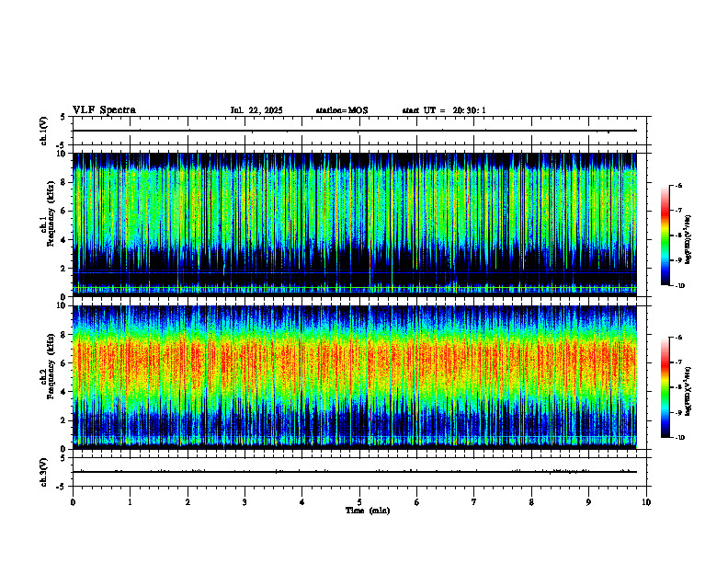Click time axis tick label "3"
The image size is (728, 563).
pyautogui.click(x=245, y=502)
